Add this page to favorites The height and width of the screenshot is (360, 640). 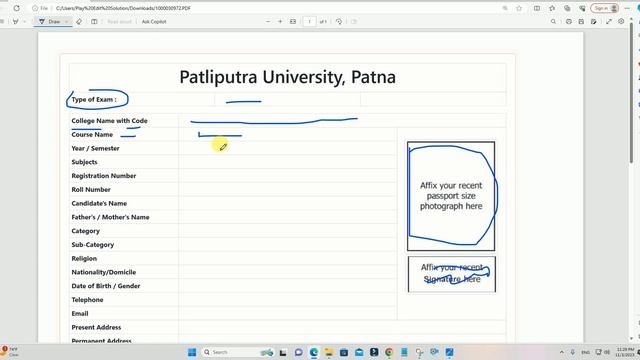point(519,8)
